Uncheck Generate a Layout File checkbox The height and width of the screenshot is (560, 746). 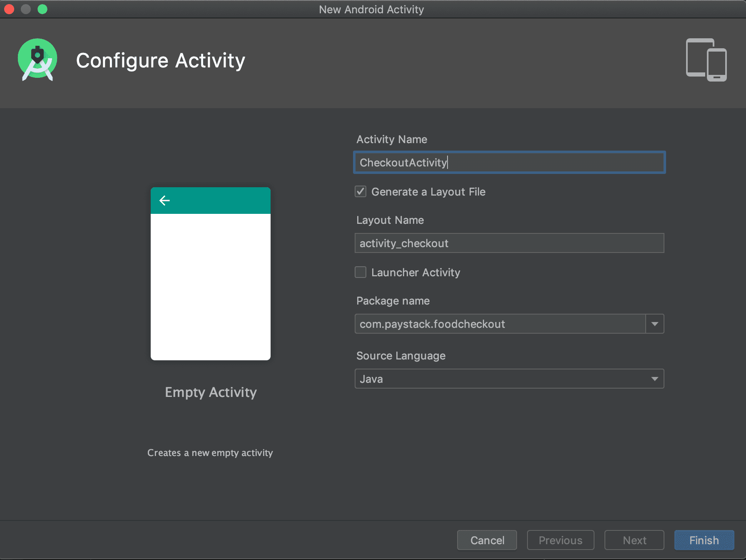tap(361, 191)
